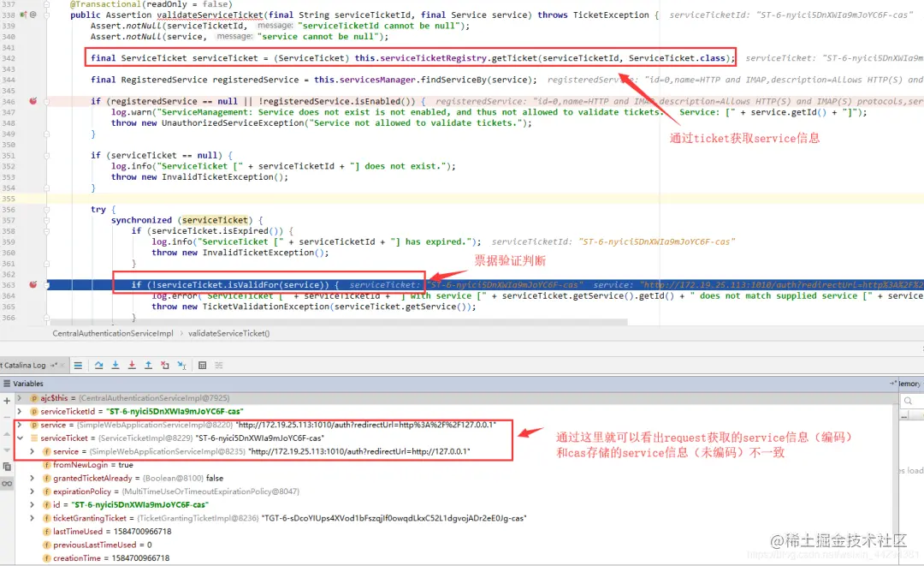
Task: Click the New Watch plus icon
Action: point(7,401)
